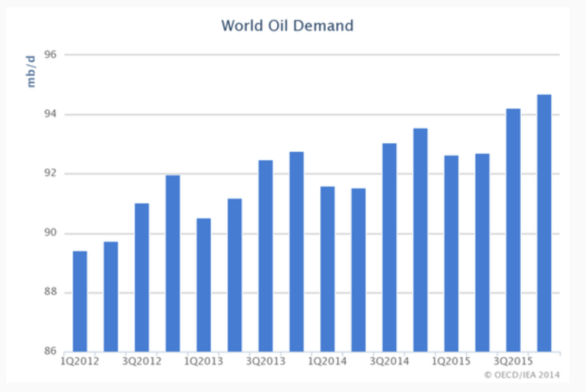Select the unlabeled bar between 1Q2014 and 3Q2014

tap(358, 270)
